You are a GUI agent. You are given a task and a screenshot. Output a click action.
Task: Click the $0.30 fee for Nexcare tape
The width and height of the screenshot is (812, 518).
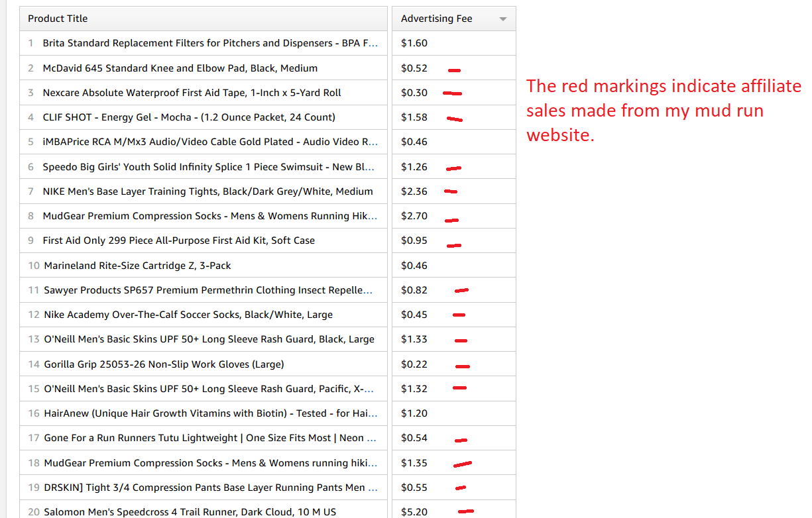click(414, 93)
